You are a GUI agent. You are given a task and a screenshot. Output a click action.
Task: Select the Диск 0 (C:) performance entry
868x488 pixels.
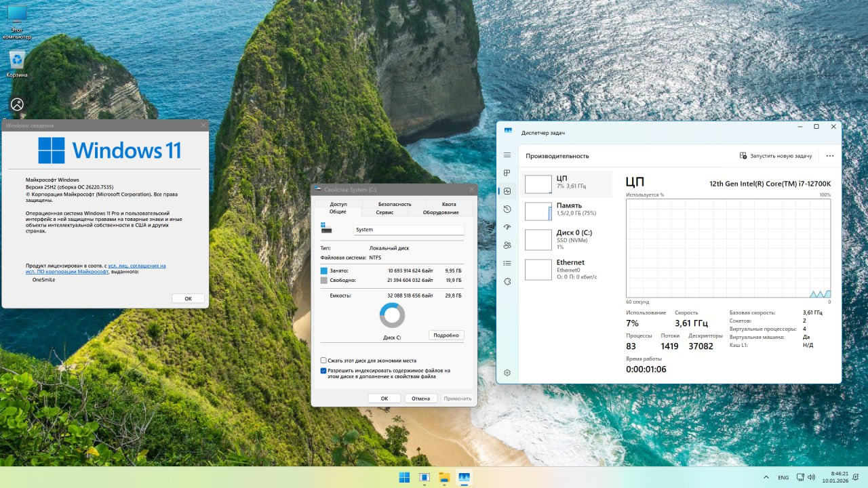point(568,240)
